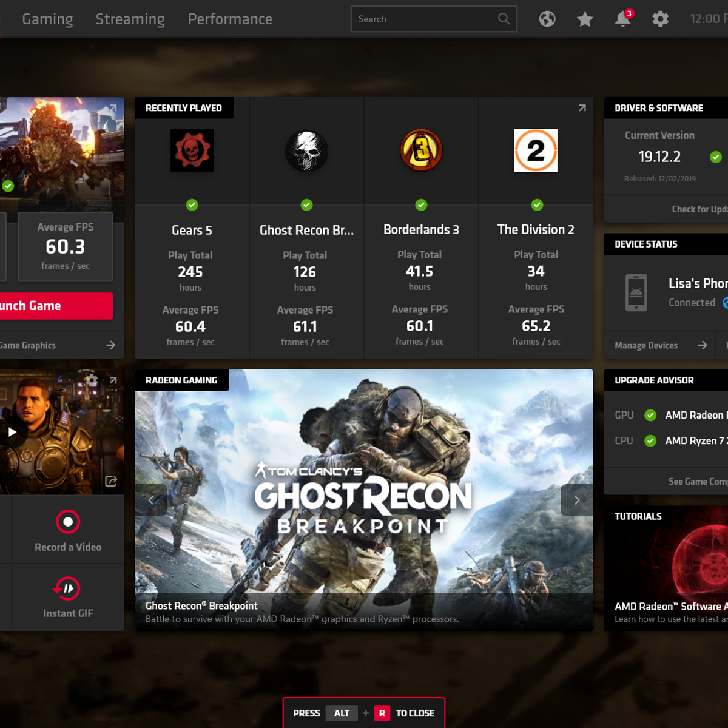The image size is (728, 728).
Task: Go to previous Radeon Gaming slide
Action: 151,500
